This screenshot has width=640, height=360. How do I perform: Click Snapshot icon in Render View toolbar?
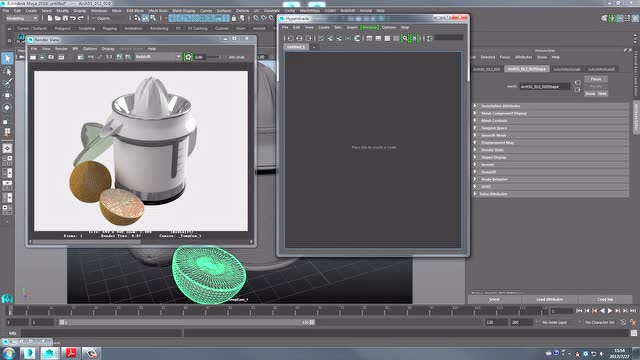click(x=51, y=57)
